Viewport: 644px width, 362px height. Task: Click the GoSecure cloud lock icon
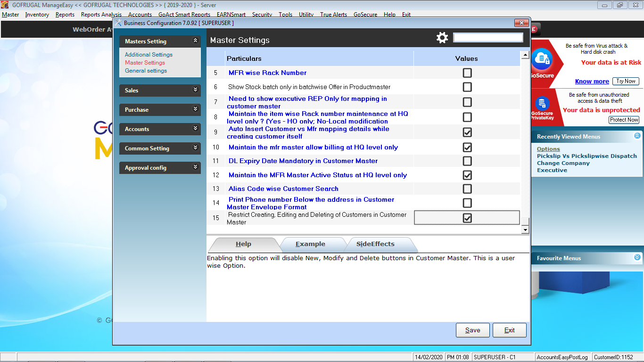[542, 59]
